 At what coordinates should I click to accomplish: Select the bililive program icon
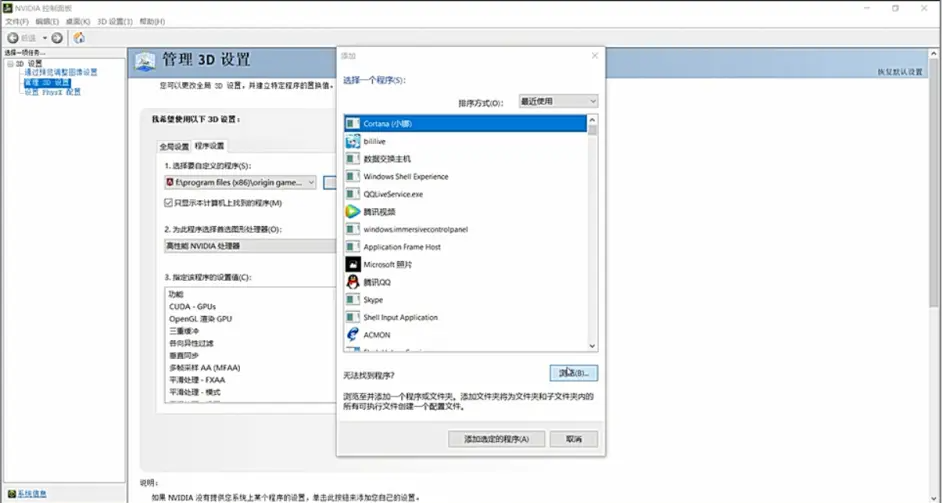353,141
